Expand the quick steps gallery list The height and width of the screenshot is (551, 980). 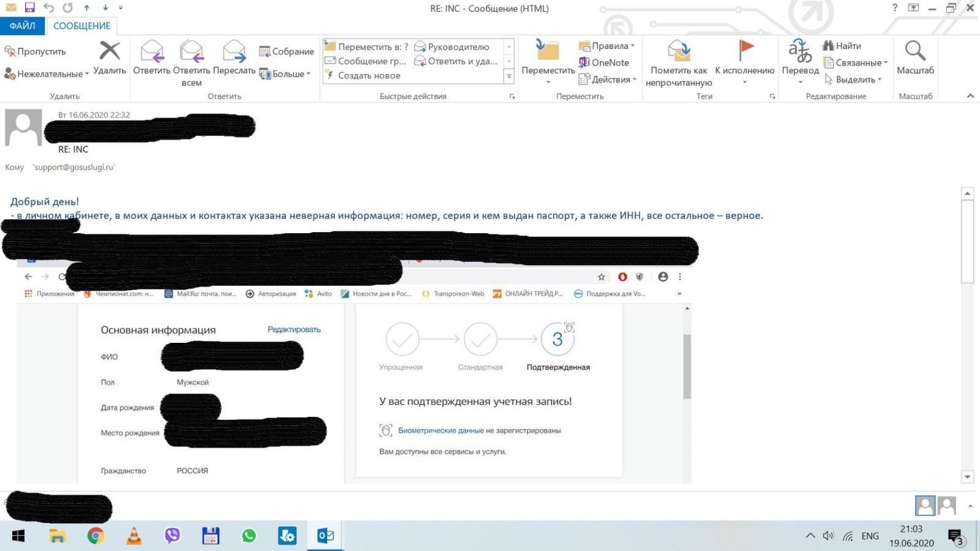509,76
